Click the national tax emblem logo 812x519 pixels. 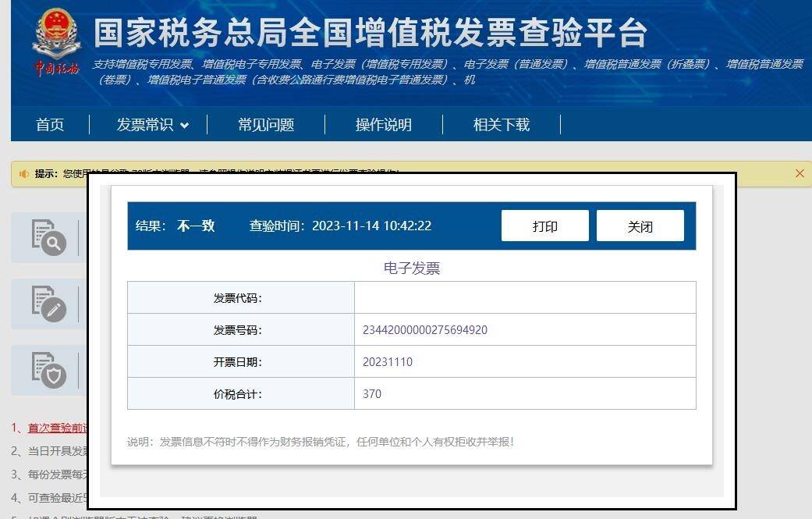(x=56, y=42)
